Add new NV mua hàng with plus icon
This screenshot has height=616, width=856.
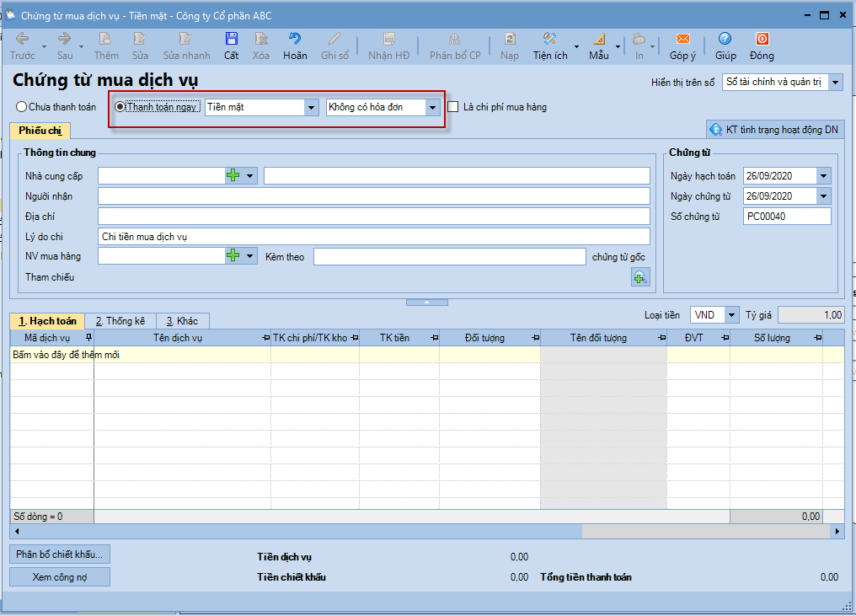coord(233,255)
